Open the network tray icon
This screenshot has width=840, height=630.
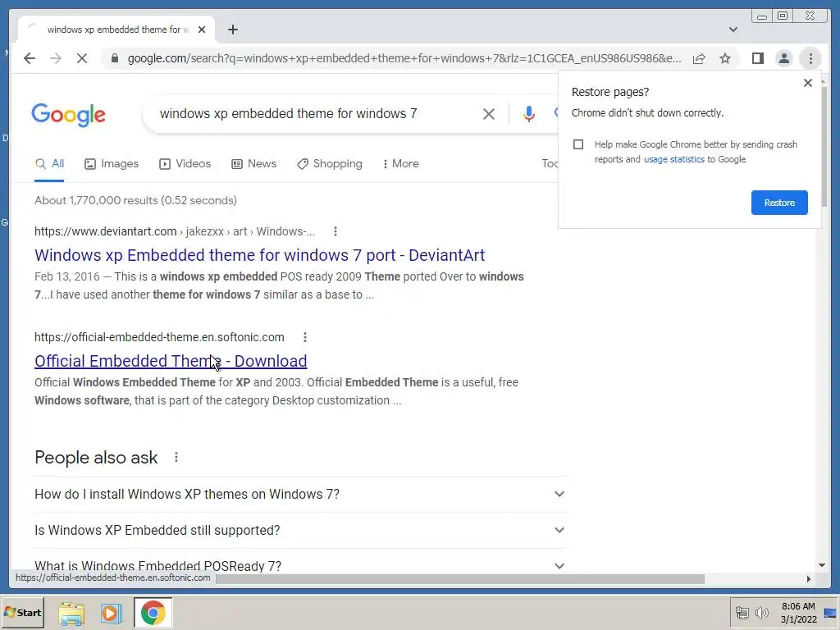pos(742,612)
